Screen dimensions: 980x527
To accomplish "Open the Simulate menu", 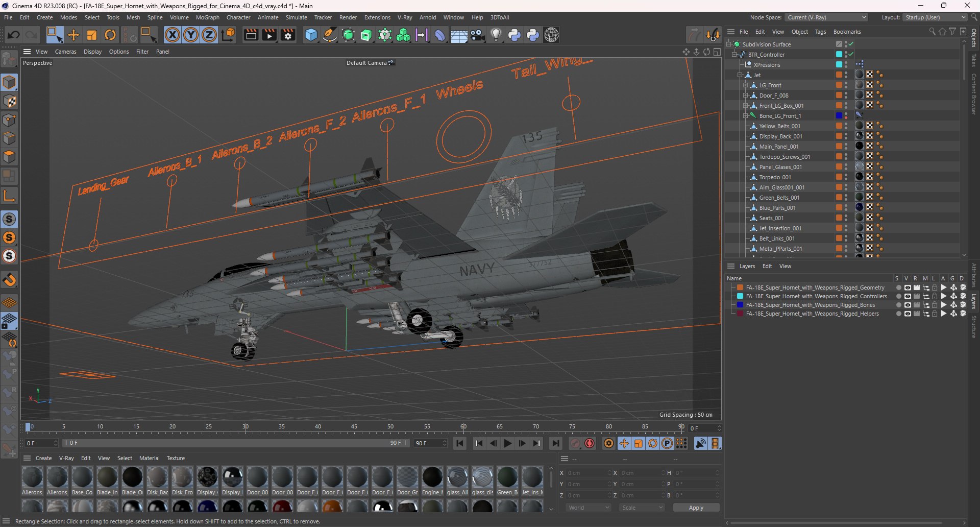I will pos(297,17).
